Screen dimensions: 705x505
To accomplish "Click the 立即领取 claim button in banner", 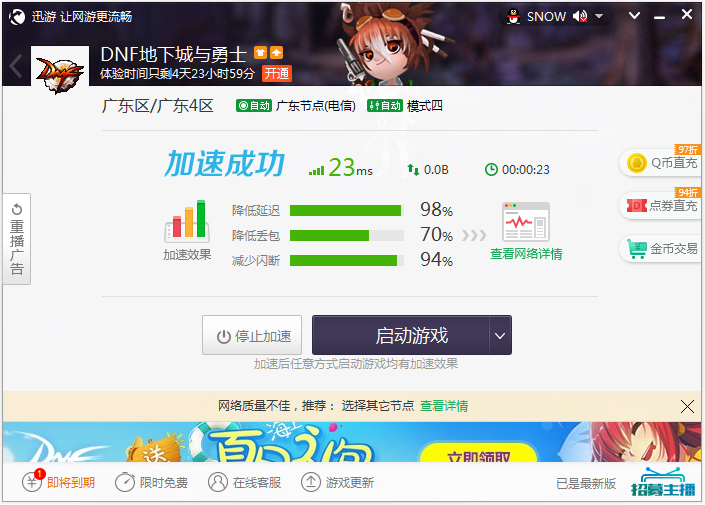I will [478, 453].
